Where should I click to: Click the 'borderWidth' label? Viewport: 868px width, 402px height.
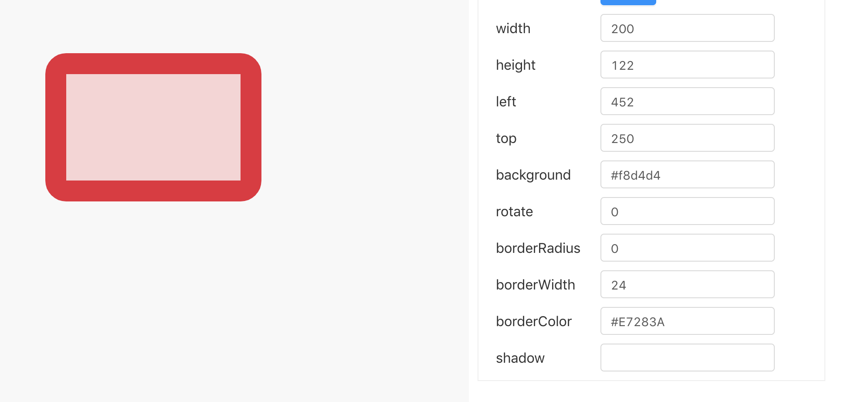point(536,285)
